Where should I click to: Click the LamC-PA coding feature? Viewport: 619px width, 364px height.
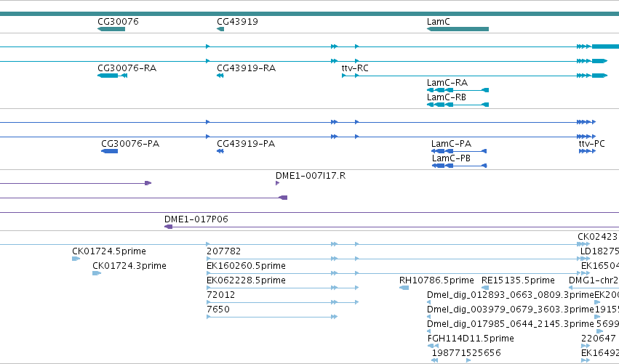point(459,151)
